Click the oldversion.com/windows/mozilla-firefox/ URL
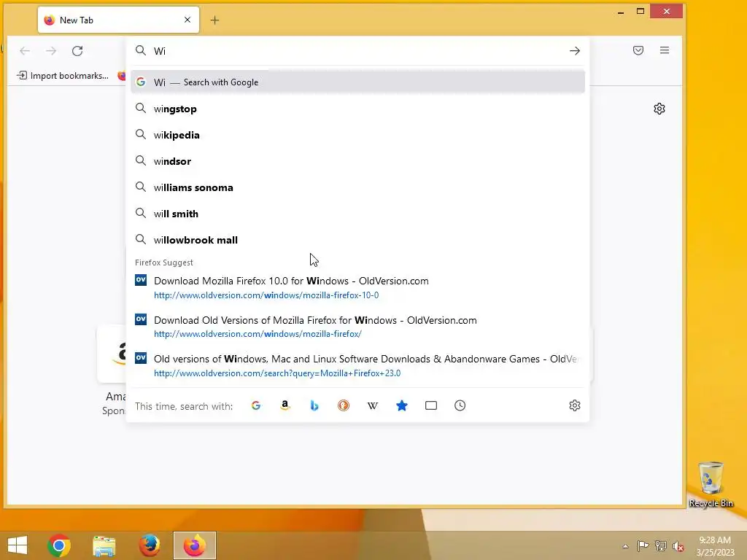The height and width of the screenshot is (560, 747). [258, 334]
